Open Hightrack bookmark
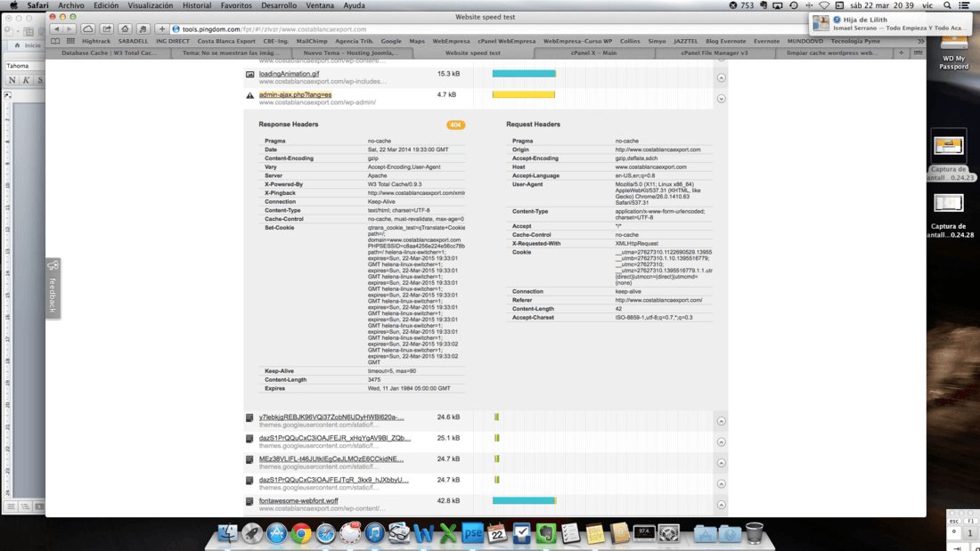 96,41
